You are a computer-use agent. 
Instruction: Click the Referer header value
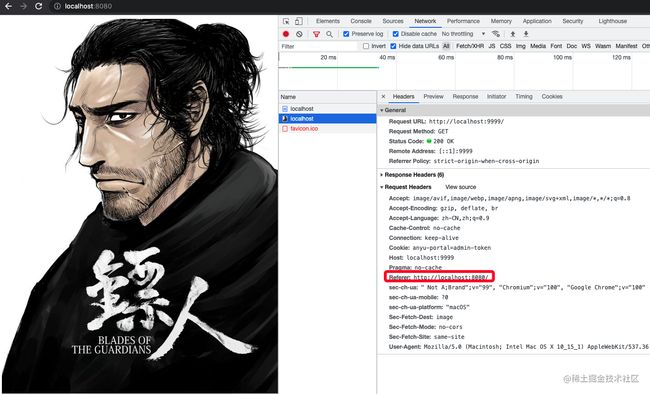[451, 277]
